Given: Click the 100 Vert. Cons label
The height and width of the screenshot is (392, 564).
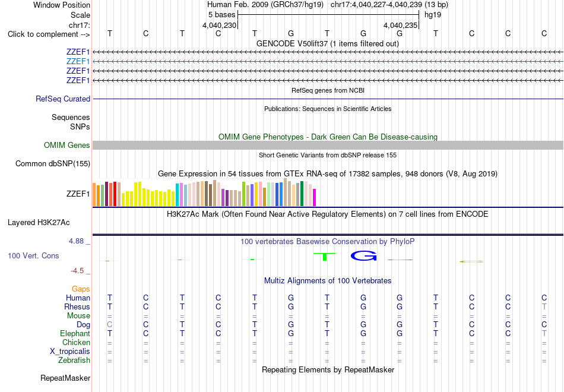Looking at the screenshot, I should pyautogui.click(x=33, y=255).
